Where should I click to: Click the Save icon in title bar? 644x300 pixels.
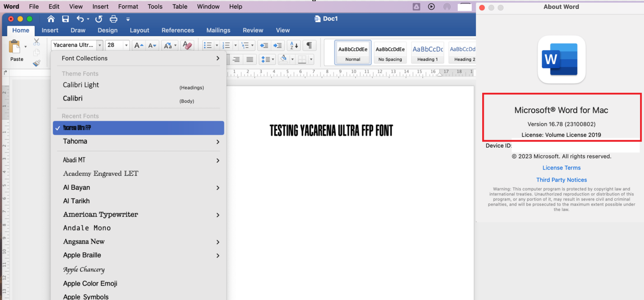click(65, 19)
